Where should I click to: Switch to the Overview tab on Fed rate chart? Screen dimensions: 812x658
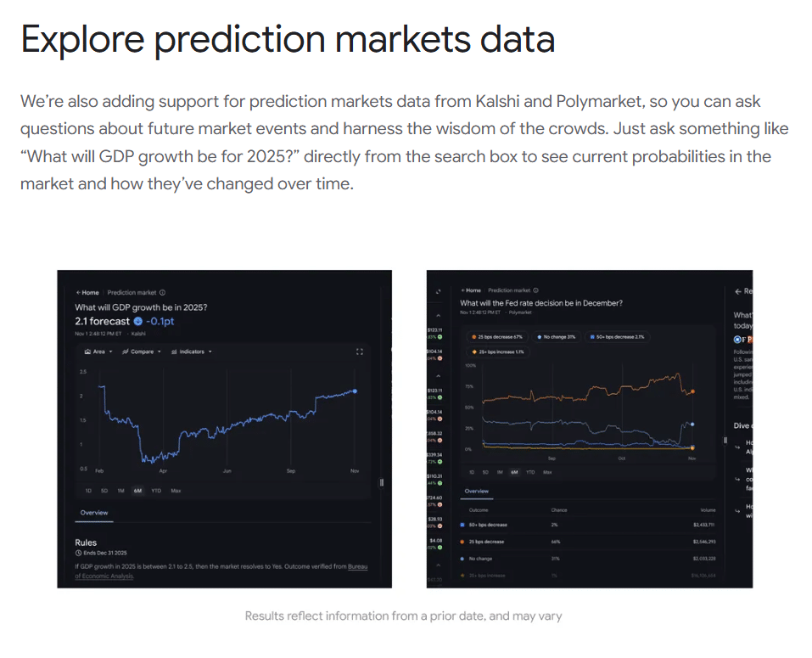478,491
